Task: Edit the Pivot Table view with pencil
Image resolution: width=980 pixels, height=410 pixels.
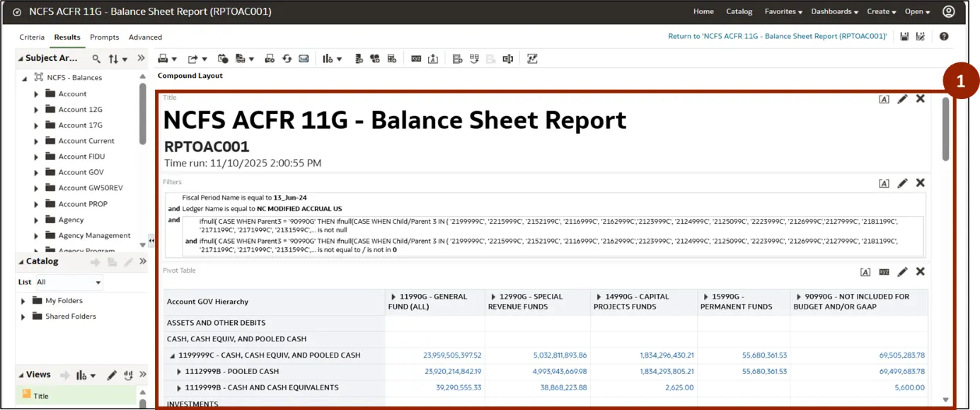Action: (902, 272)
